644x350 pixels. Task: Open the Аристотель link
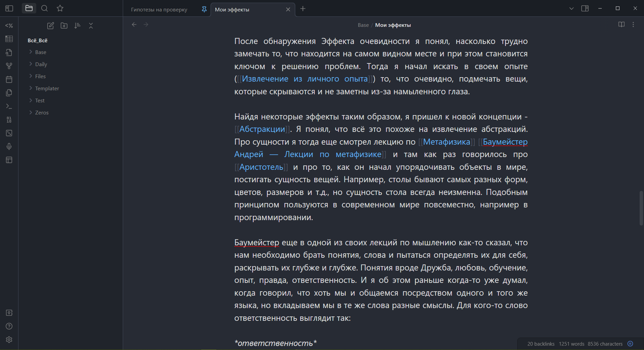(261, 167)
